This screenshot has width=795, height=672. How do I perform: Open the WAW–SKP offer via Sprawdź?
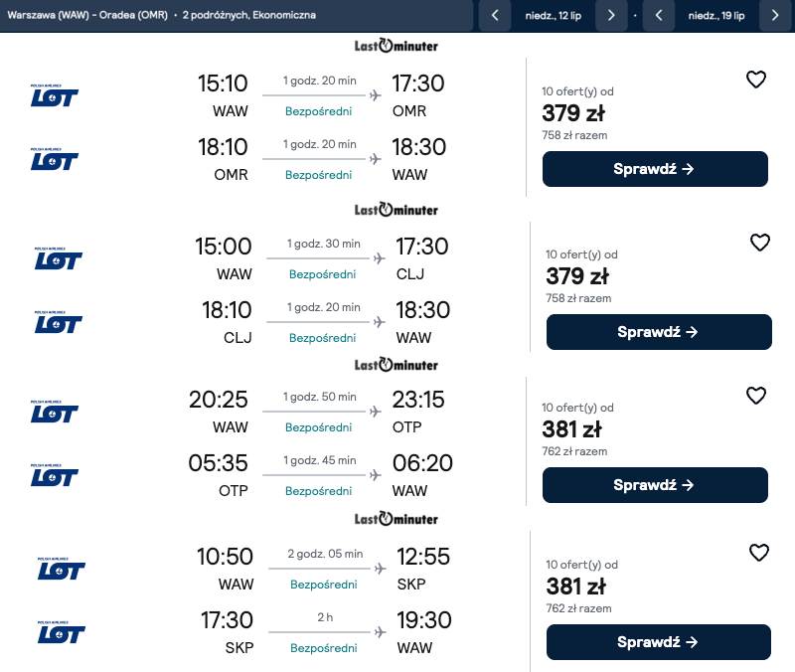pyautogui.click(x=659, y=642)
